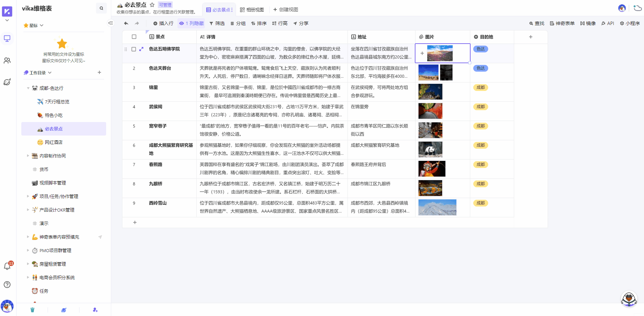This screenshot has width=644, height=316.
Task: Open the API panel
Action: (607, 23)
